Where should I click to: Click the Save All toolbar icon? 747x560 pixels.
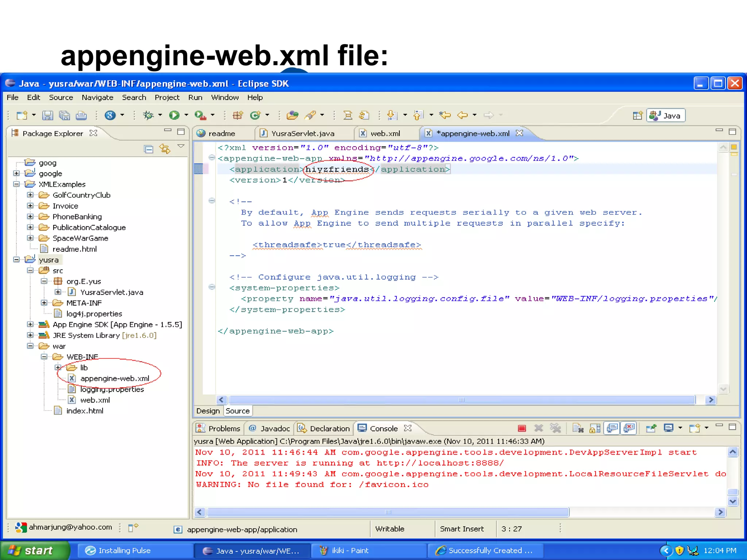(64, 115)
